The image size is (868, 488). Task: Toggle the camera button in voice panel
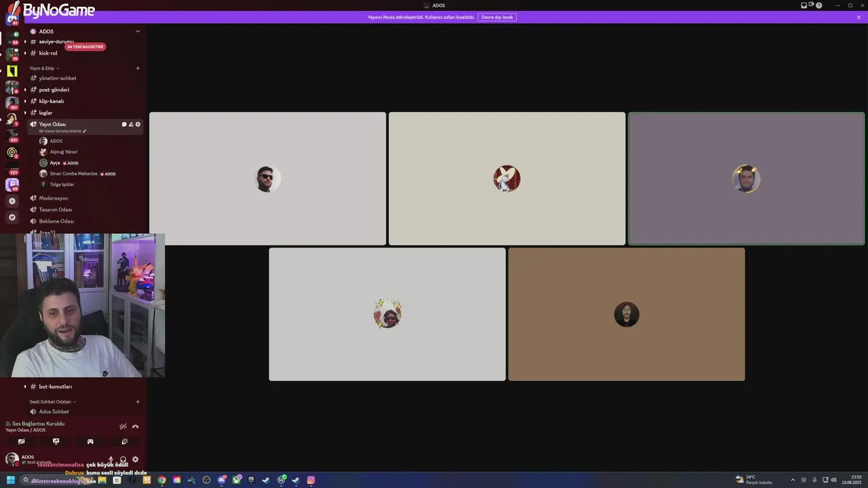point(22,441)
